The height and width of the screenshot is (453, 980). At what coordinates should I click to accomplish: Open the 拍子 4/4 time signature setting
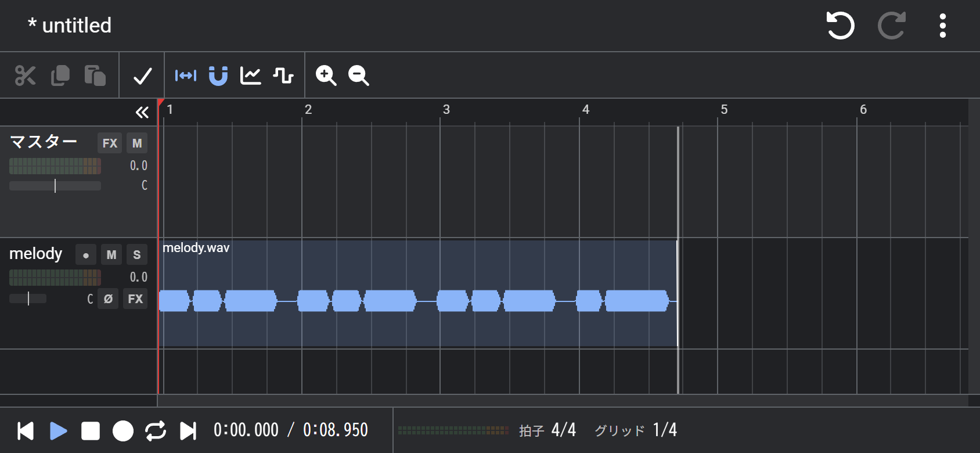pos(547,430)
